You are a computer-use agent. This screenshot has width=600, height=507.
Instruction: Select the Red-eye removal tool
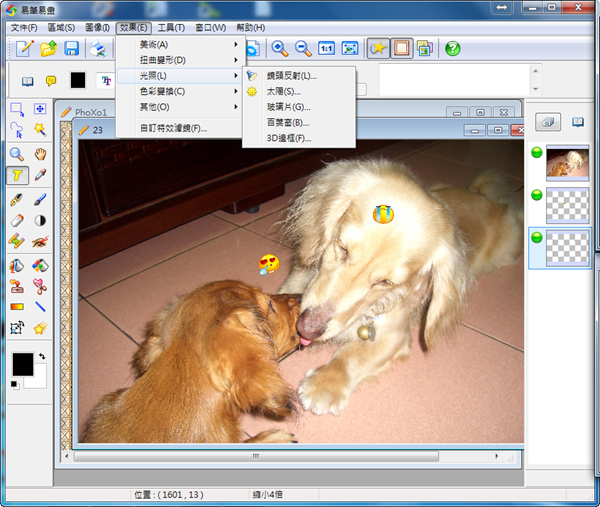40,242
